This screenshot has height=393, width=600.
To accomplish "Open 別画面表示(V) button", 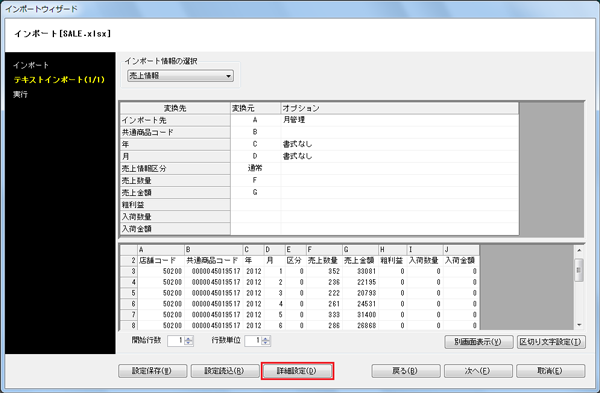I will point(479,342).
